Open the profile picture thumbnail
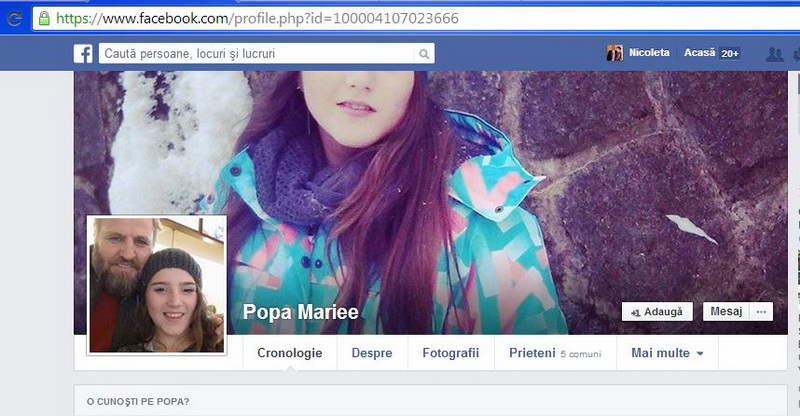Image resolution: width=800 pixels, height=416 pixels. pyautogui.click(x=157, y=284)
